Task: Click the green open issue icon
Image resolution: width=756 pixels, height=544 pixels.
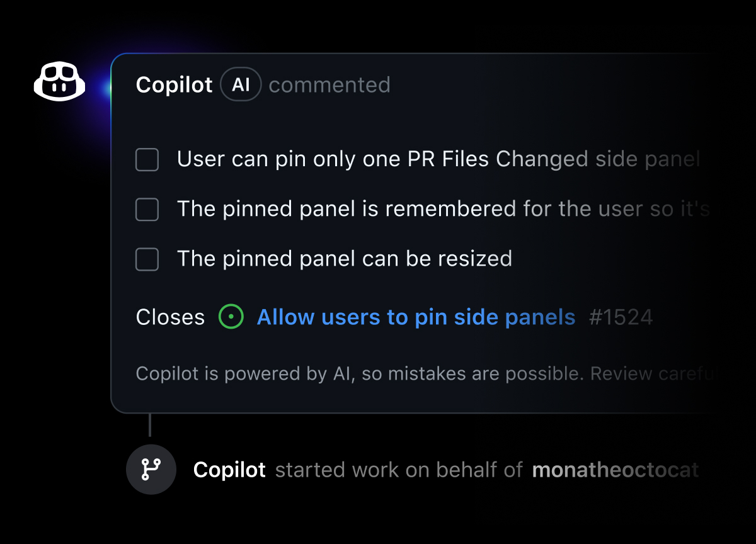Action: click(231, 317)
